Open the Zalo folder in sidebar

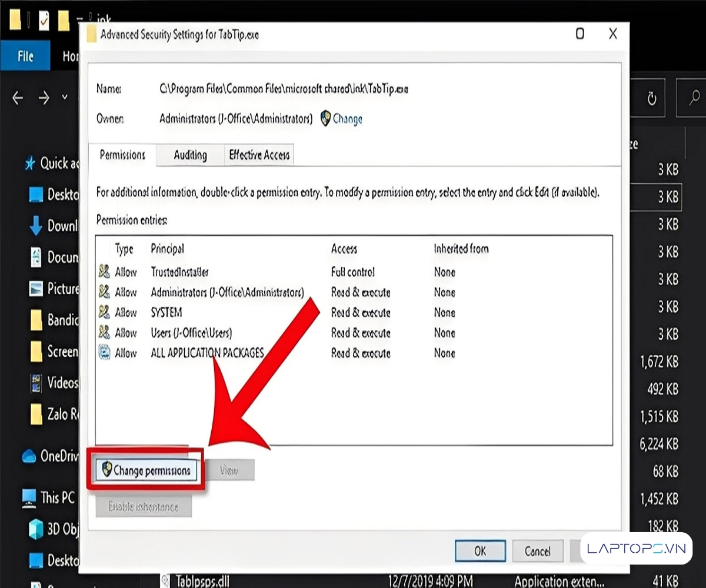pos(54,414)
